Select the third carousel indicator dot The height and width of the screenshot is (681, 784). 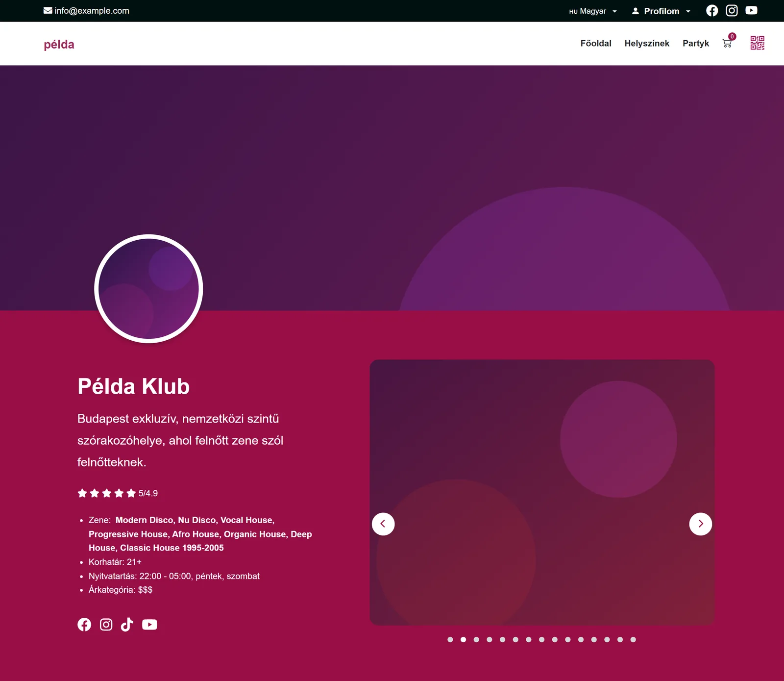coord(476,639)
